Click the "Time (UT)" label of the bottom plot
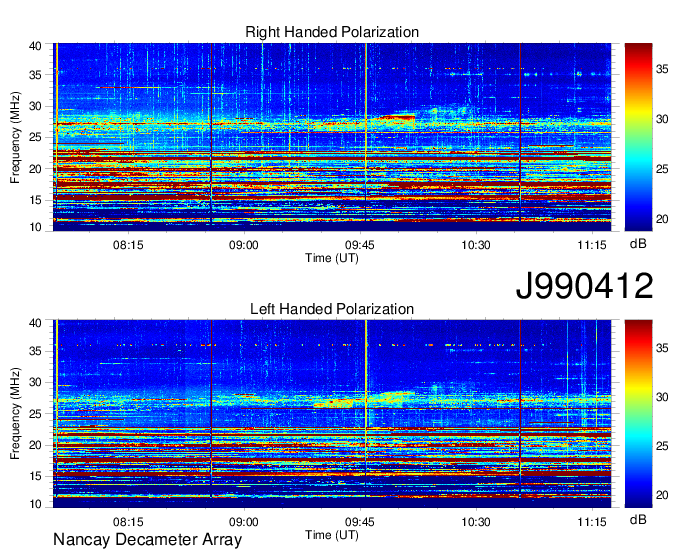 coord(332,535)
